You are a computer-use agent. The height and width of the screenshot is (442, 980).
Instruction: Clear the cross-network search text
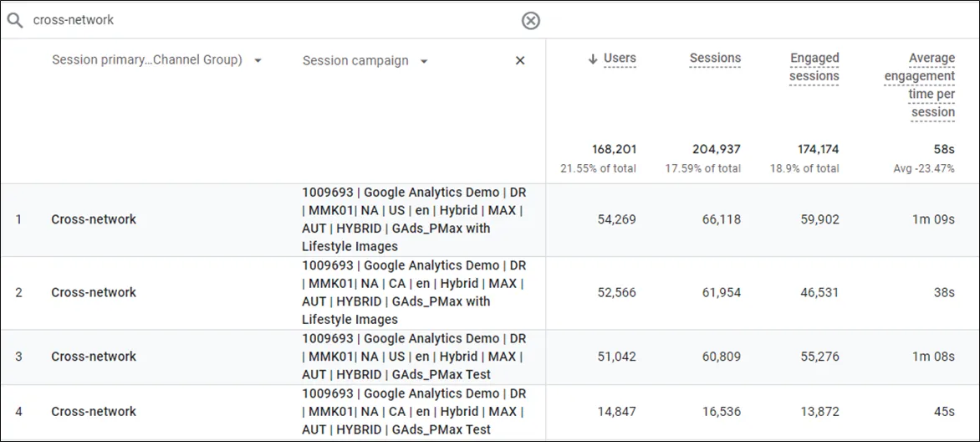[x=530, y=21]
